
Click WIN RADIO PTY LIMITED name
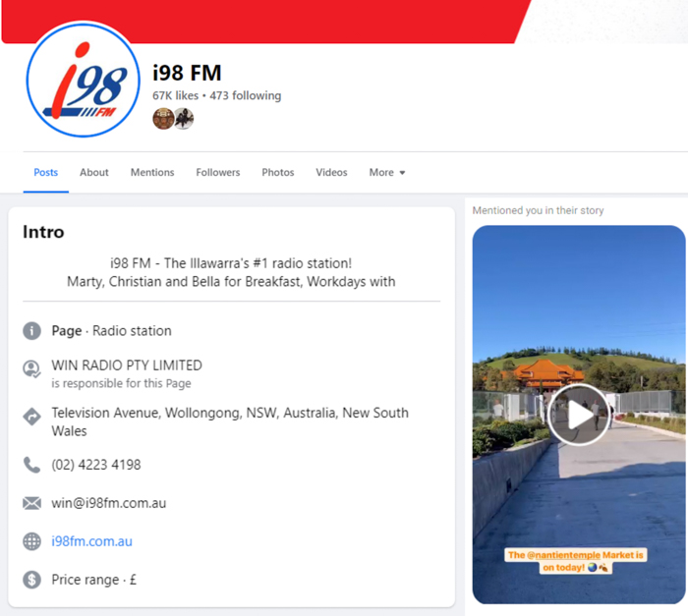pyautogui.click(x=127, y=365)
